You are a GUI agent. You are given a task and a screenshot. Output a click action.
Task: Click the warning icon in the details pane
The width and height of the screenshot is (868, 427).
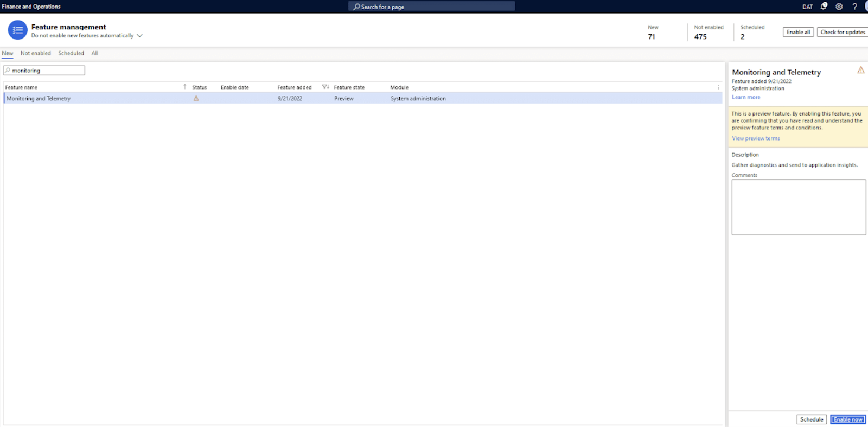860,70
